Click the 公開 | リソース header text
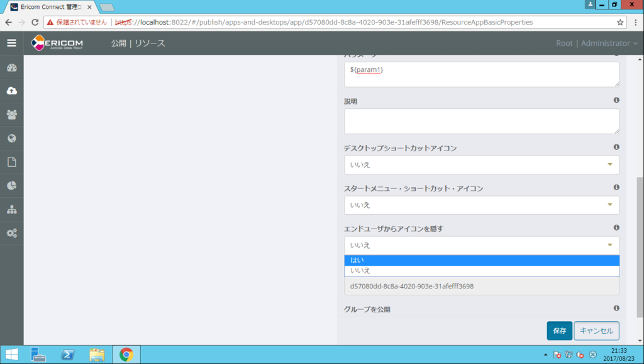 click(138, 43)
